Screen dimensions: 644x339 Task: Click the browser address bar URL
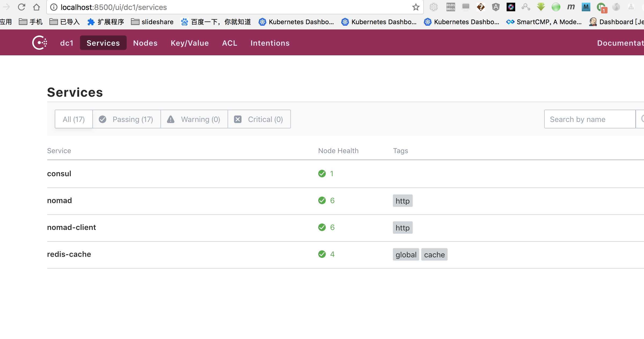tap(114, 7)
